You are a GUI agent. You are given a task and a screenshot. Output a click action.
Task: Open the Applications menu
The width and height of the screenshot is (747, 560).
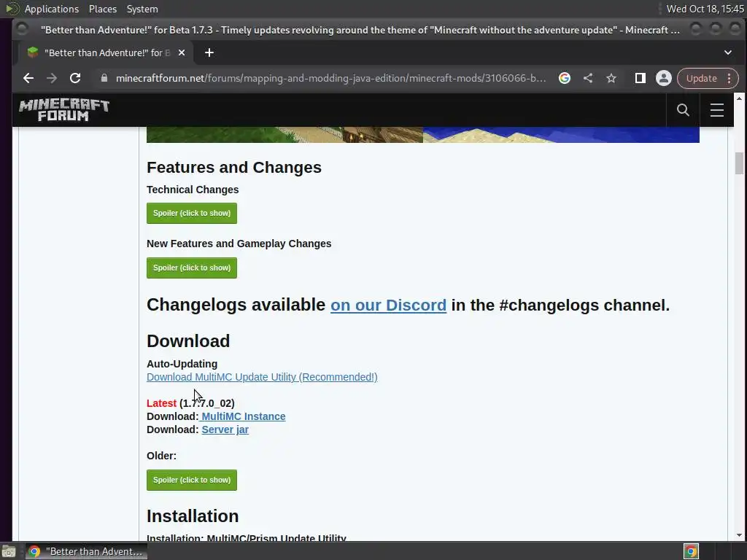[52, 9]
